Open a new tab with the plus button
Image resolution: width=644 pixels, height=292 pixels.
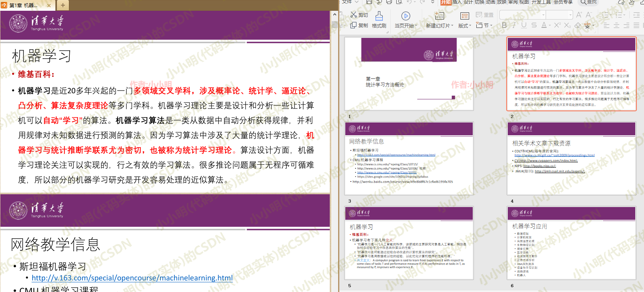pyautogui.click(x=63, y=5)
